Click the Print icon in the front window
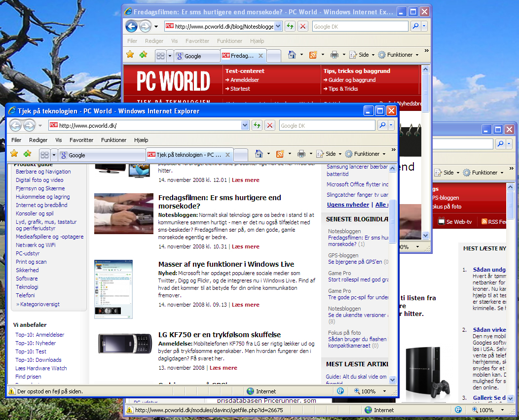519x420 pixels. [301, 154]
